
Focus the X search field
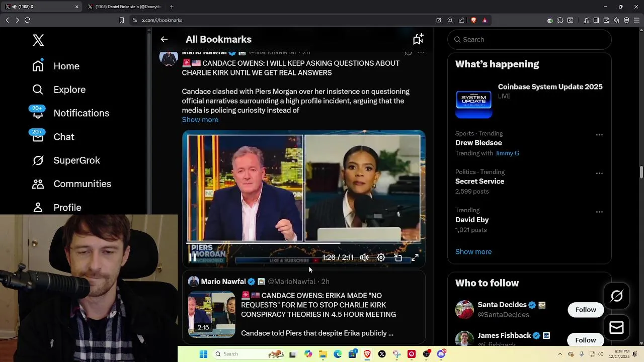529,40
